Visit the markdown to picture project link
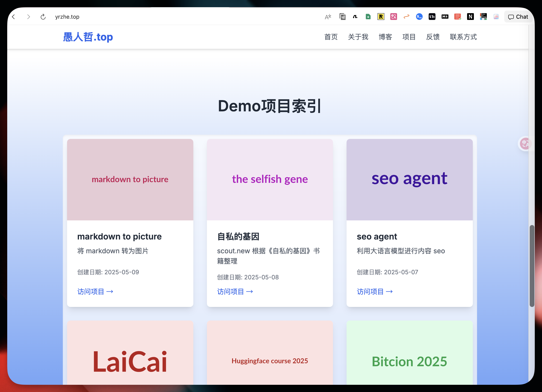This screenshot has height=392, width=542. pyautogui.click(x=95, y=292)
